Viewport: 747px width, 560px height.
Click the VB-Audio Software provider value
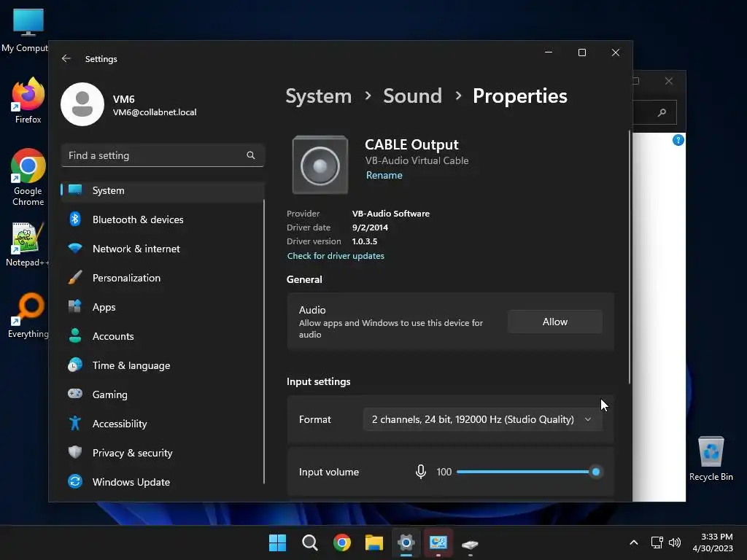click(391, 214)
